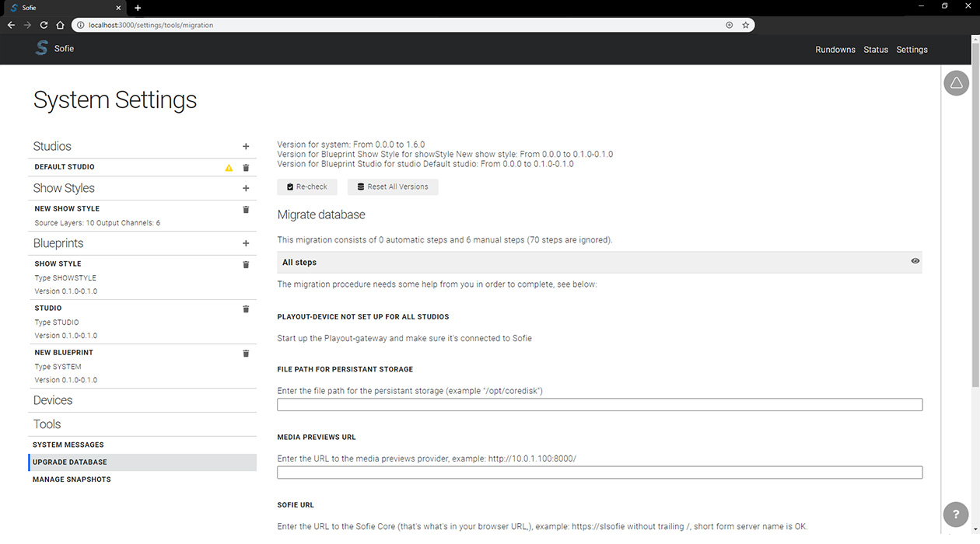Open Default Studio settings
The image size is (980, 544).
(x=65, y=167)
